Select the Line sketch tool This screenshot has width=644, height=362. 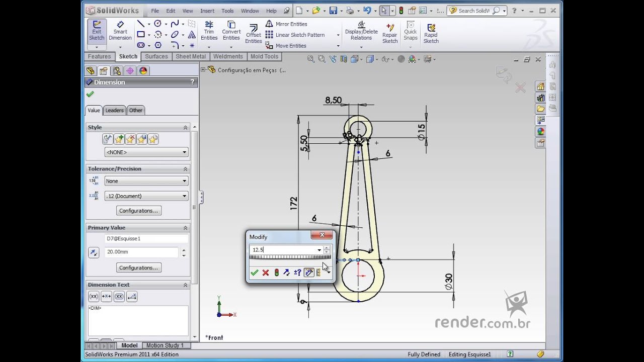pyautogui.click(x=141, y=24)
